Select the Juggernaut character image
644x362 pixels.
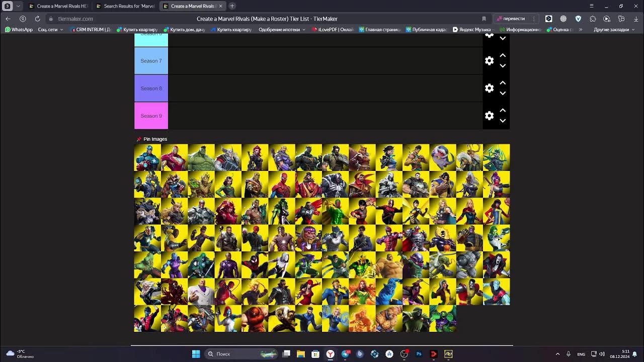click(255, 318)
